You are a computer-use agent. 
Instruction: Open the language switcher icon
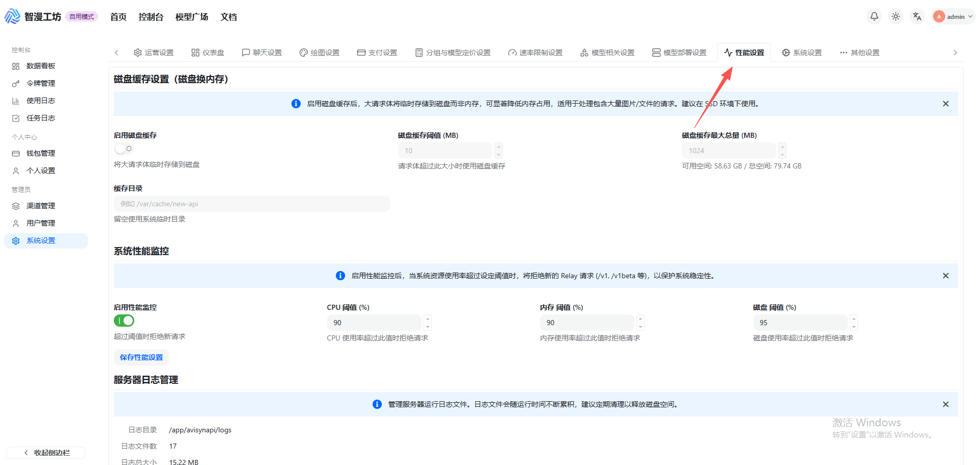tap(917, 16)
